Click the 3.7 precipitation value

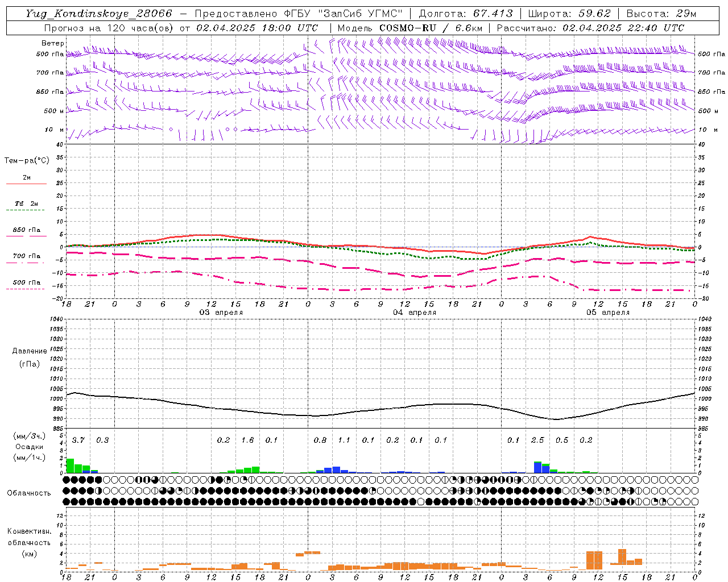tap(78, 440)
